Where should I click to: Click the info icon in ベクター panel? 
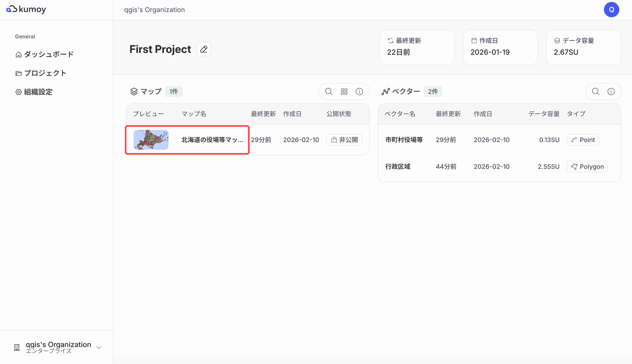(611, 92)
